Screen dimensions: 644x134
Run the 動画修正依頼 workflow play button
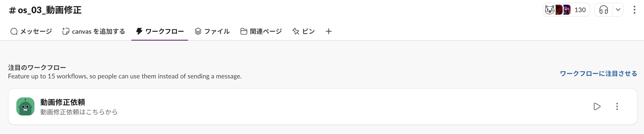[597, 106]
